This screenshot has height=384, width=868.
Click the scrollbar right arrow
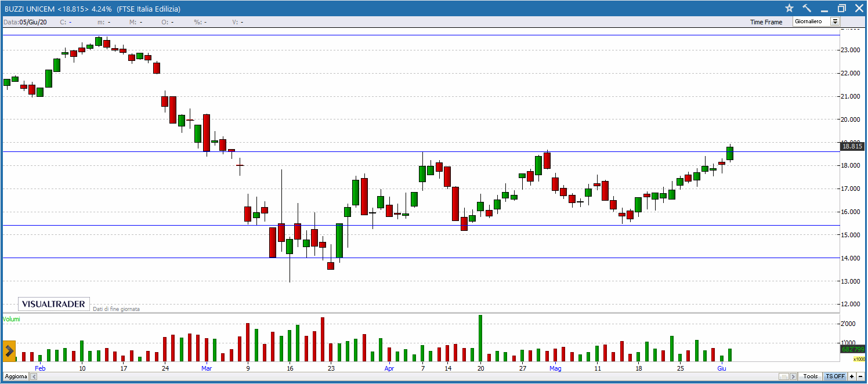click(793, 376)
